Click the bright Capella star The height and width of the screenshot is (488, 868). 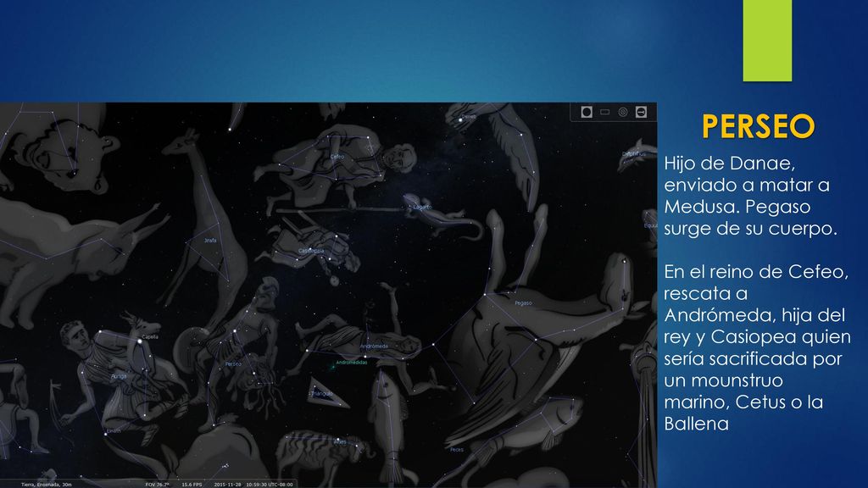140,342
